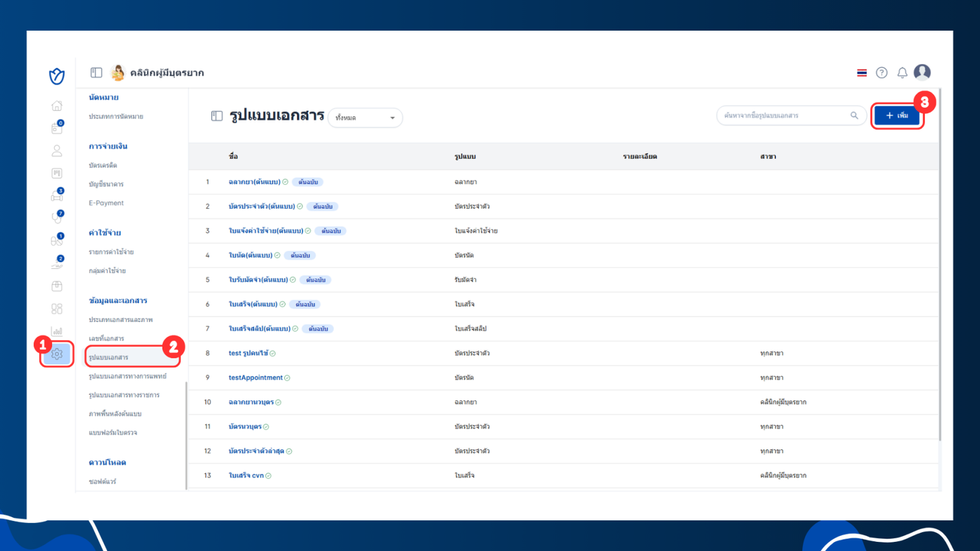Open the ใบเสร็จสลิป(ต้นแบบ) template link
Viewport: 980px width, 551px height.
click(x=260, y=329)
